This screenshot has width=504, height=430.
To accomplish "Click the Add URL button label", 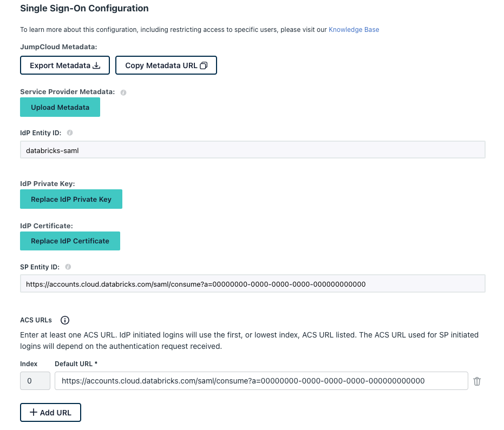I will pos(56,413).
